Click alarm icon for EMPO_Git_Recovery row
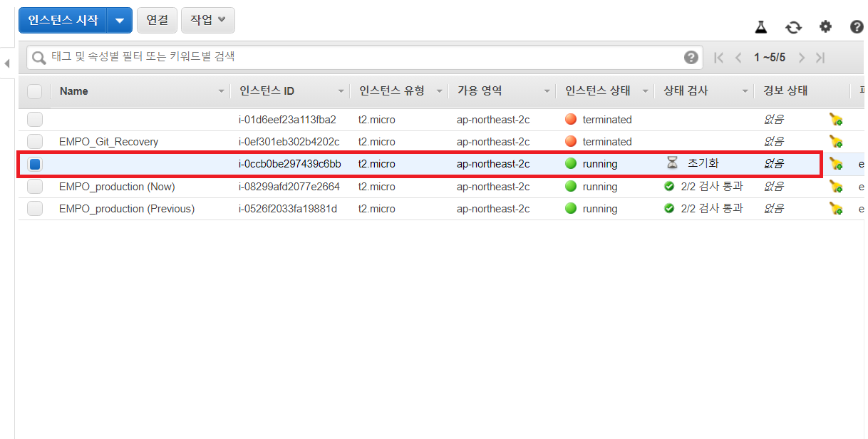This screenshot has height=439, width=868. (836, 142)
